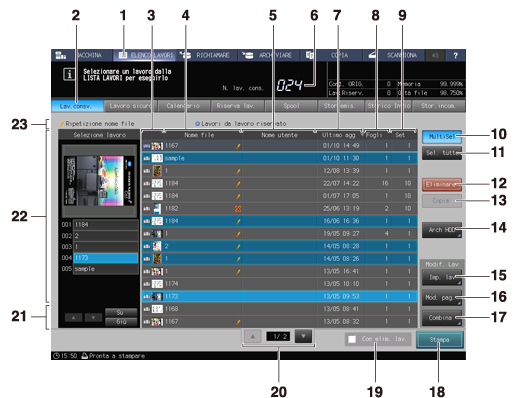This screenshot has height=398, width=517.
Task: Click the Su move-up button
Action: 121,312
